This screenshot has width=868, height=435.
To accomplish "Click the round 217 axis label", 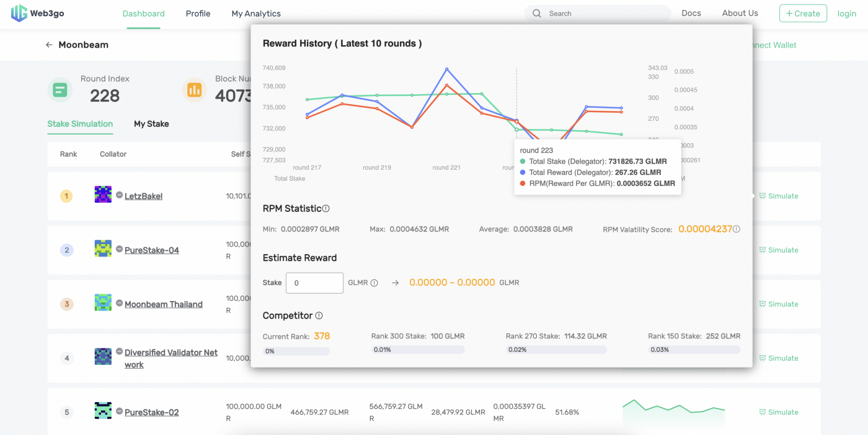I will click(x=307, y=167).
